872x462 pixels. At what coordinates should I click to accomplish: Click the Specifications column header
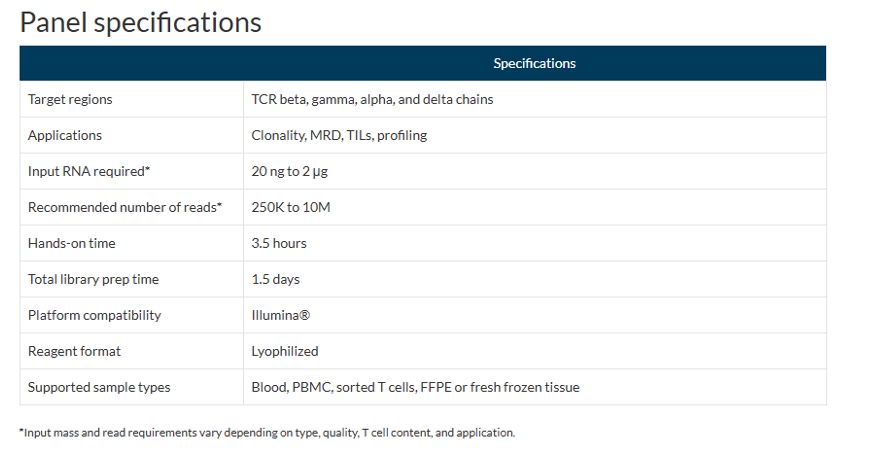click(534, 63)
